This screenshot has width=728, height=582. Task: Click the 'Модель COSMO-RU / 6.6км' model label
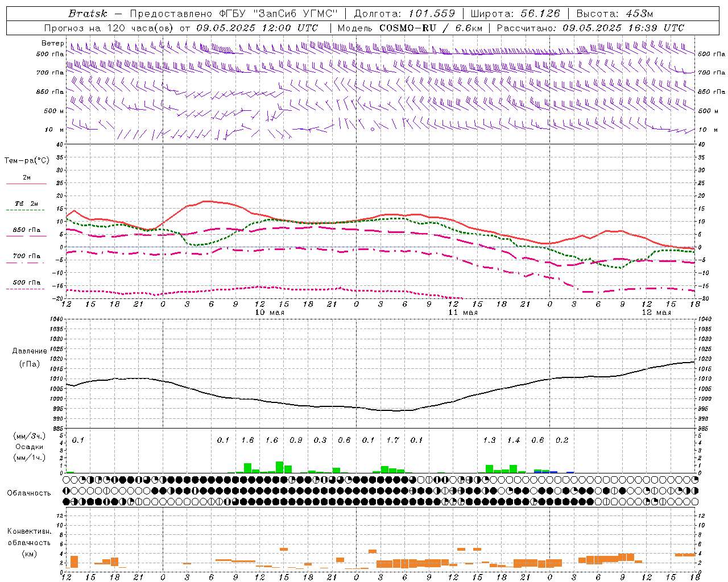click(410, 28)
